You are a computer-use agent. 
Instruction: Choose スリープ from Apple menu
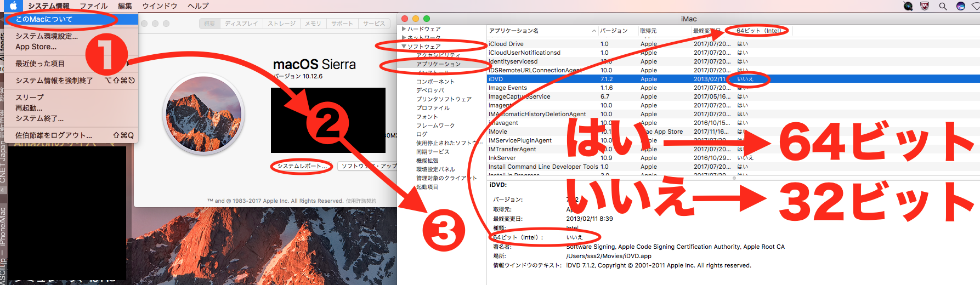tap(71, 97)
